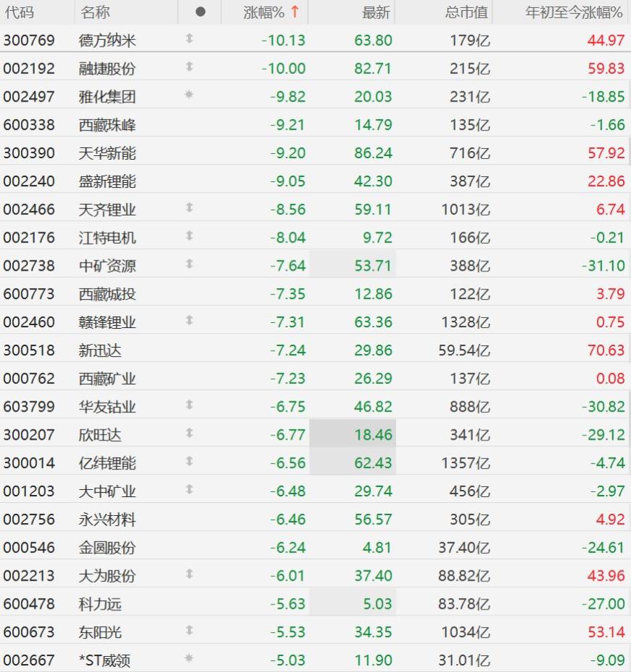Image resolution: width=631 pixels, height=672 pixels.
Task: Select stock name 天华新能
Action: pos(107,153)
